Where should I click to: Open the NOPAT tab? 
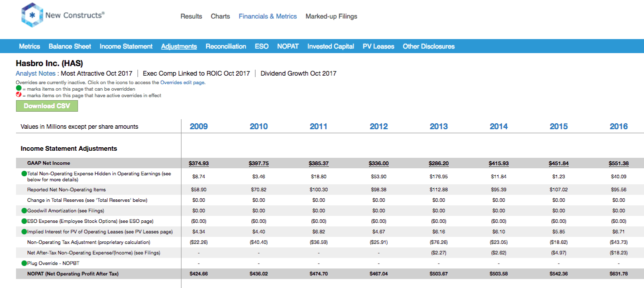coord(288,46)
